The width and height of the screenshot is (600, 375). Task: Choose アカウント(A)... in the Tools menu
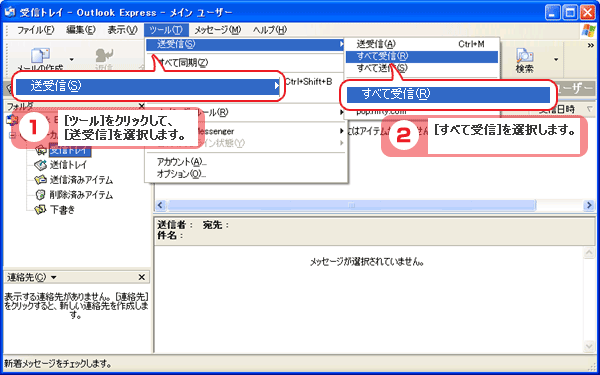click(x=246, y=162)
